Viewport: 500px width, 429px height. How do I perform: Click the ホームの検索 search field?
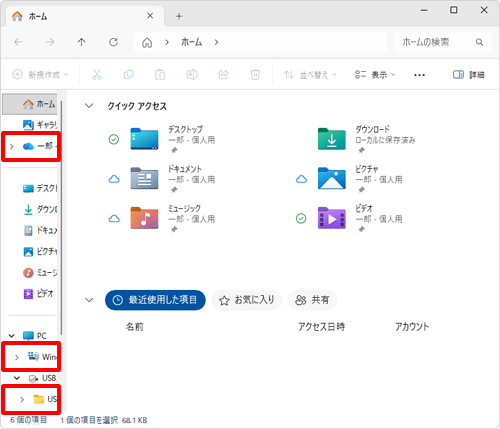click(x=442, y=42)
